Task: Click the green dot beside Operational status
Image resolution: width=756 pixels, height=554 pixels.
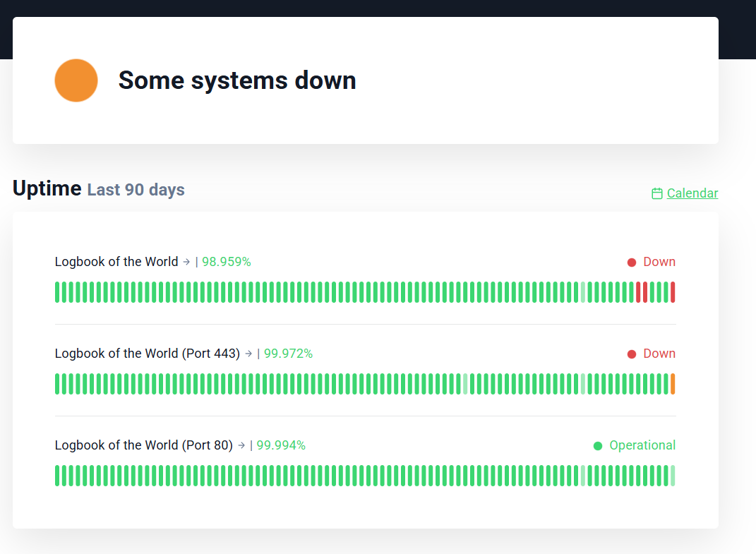Action: point(598,445)
